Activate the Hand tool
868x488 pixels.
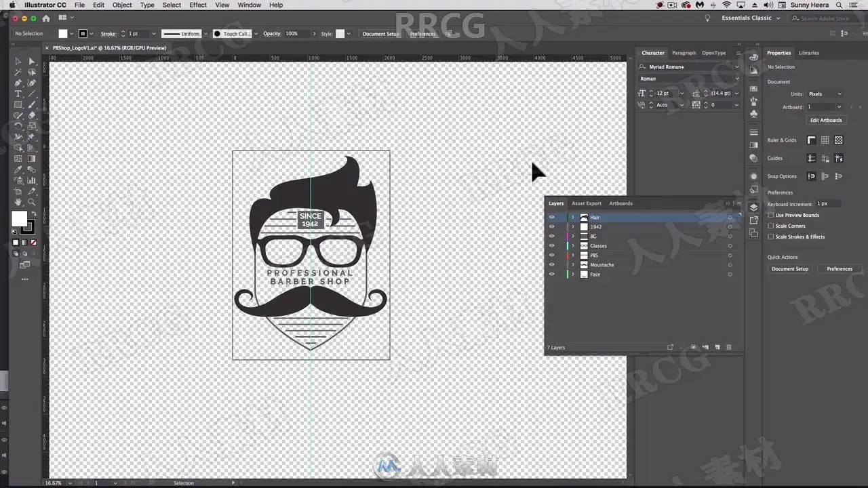(x=18, y=202)
